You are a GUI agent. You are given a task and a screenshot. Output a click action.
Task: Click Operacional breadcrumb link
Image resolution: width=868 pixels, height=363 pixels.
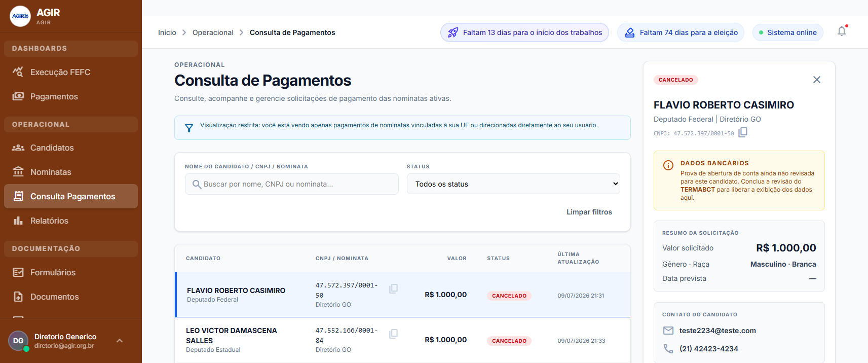(x=213, y=32)
